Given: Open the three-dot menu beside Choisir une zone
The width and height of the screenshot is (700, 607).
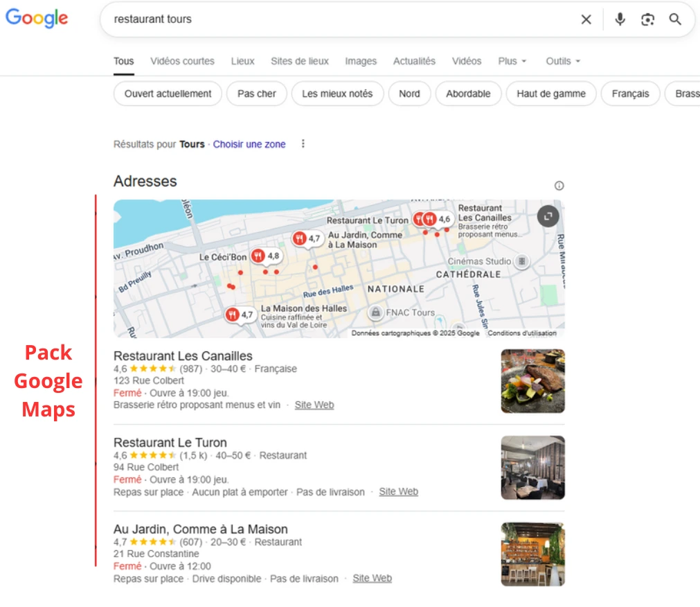Looking at the screenshot, I should [303, 144].
